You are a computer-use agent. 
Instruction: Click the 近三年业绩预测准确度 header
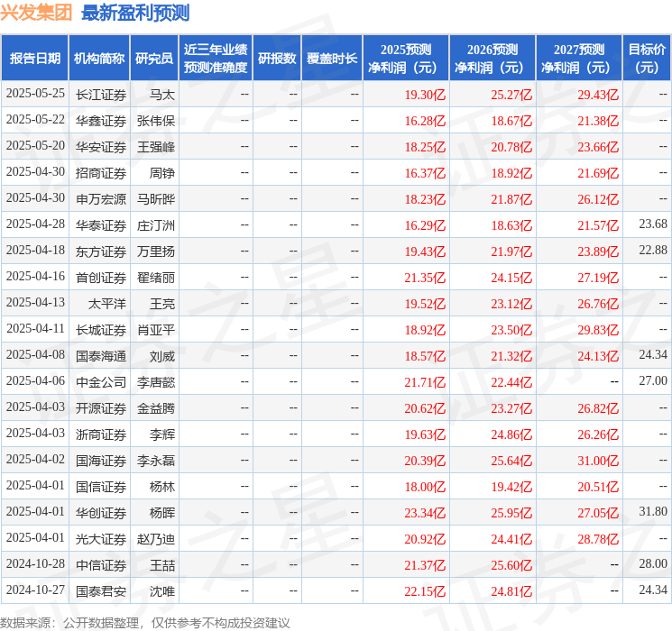pyautogui.click(x=216, y=59)
